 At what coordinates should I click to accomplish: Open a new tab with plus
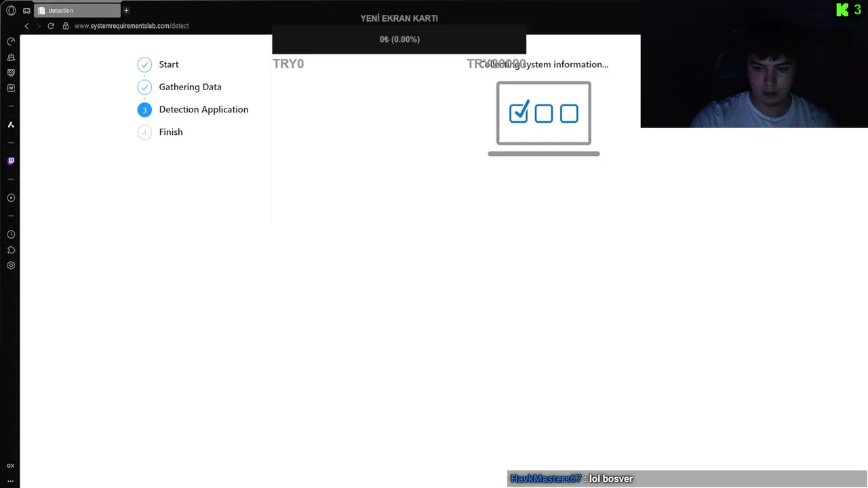point(126,10)
